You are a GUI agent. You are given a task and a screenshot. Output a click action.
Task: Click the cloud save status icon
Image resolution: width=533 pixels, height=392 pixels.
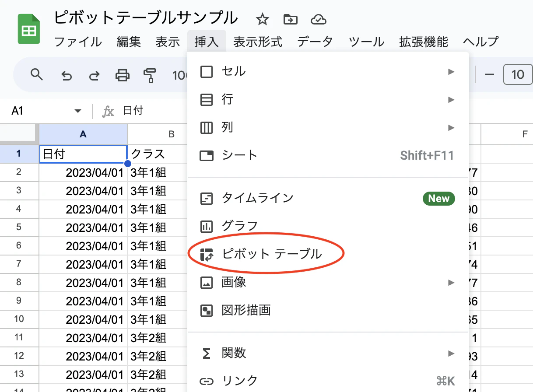318,19
